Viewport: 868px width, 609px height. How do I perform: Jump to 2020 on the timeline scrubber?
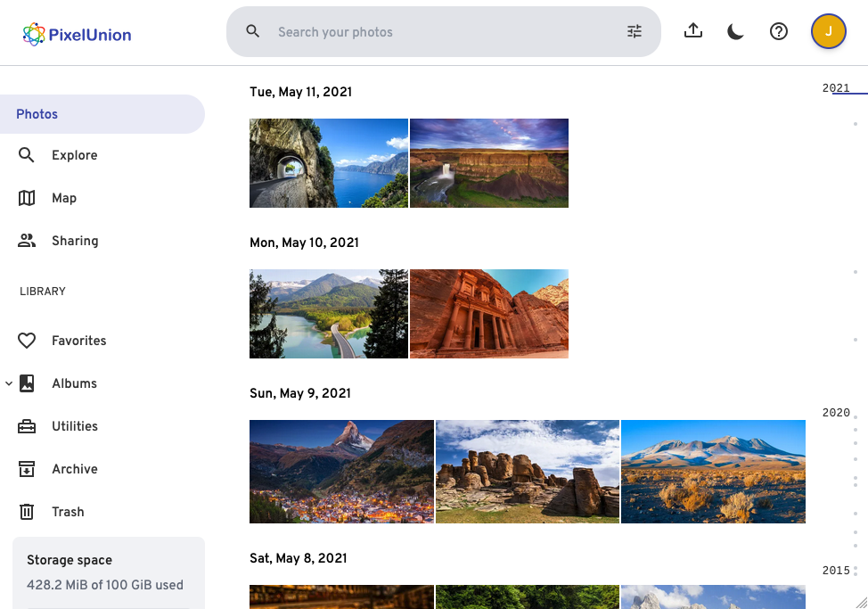point(836,413)
